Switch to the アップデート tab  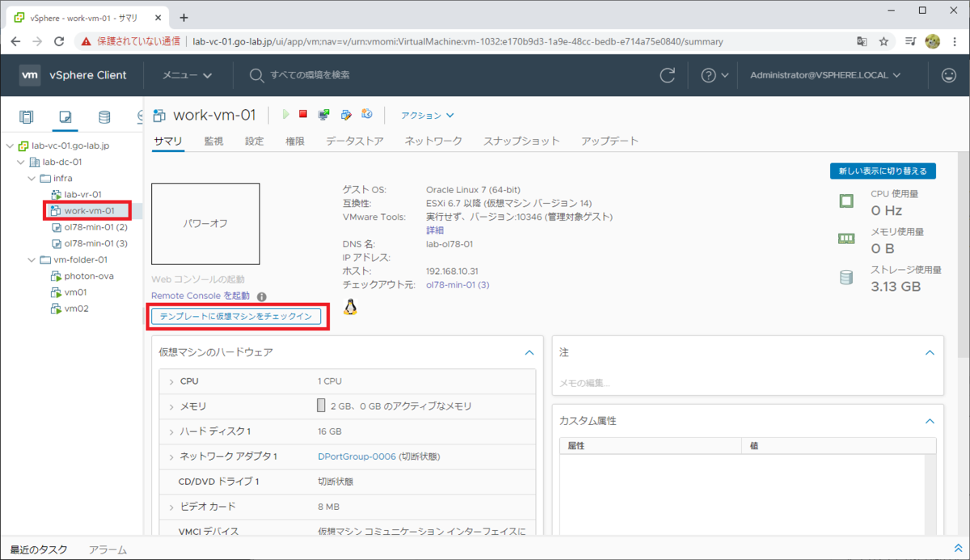tap(609, 141)
